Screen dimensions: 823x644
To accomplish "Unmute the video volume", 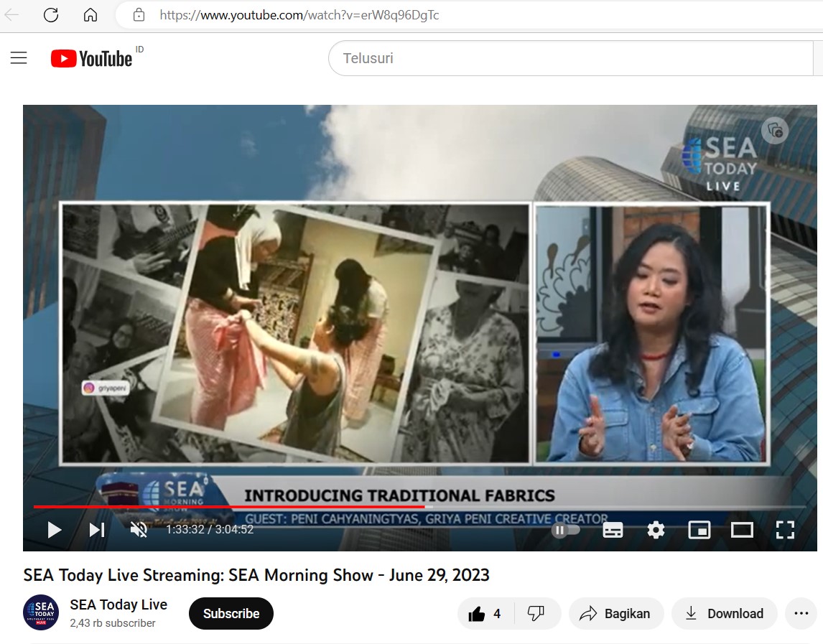I will 139,530.
